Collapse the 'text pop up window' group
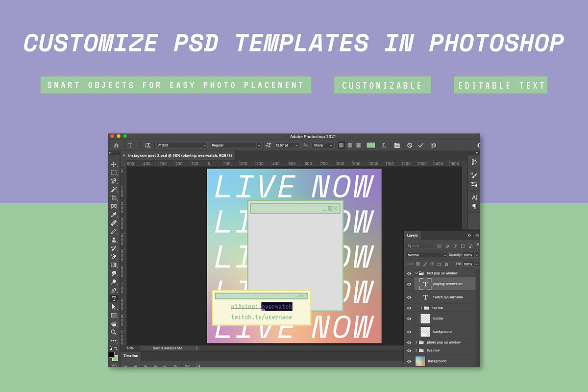The width and height of the screenshot is (588, 392). pyautogui.click(x=416, y=273)
